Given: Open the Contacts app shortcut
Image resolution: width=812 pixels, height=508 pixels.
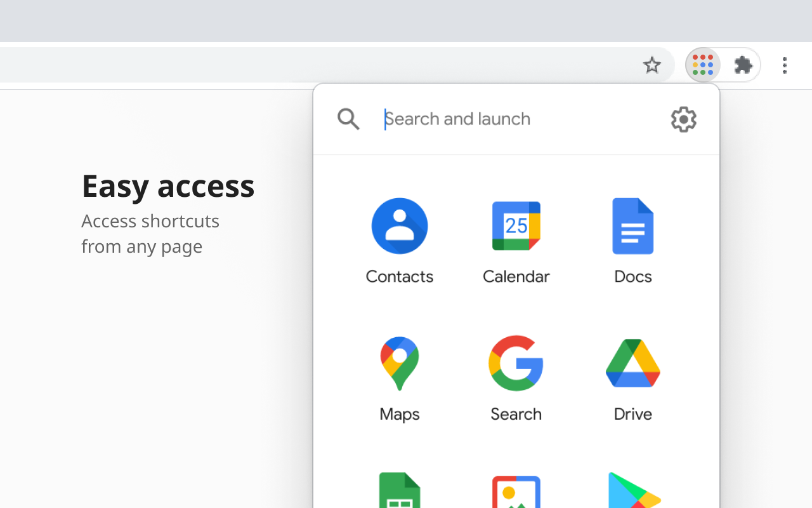Looking at the screenshot, I should pyautogui.click(x=399, y=225).
